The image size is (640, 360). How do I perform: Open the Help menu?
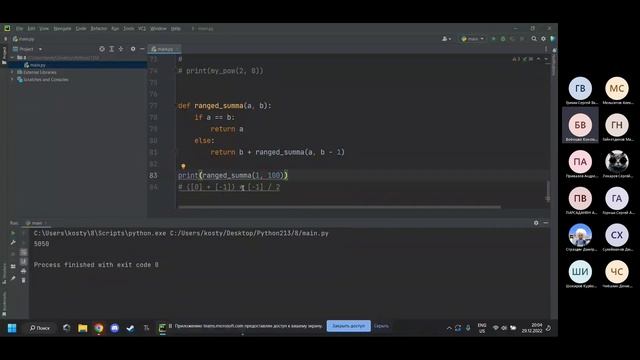pos(176,29)
